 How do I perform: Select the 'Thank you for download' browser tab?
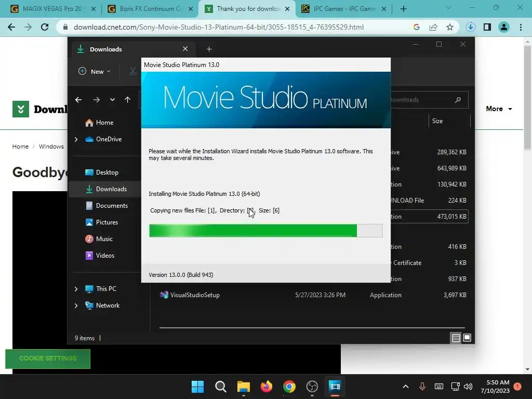pyautogui.click(x=248, y=9)
